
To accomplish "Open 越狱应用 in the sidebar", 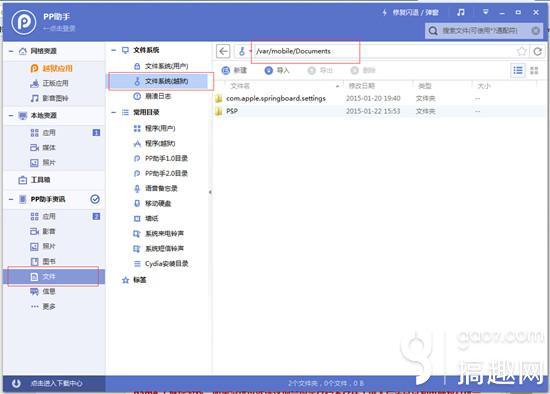I will [x=51, y=68].
